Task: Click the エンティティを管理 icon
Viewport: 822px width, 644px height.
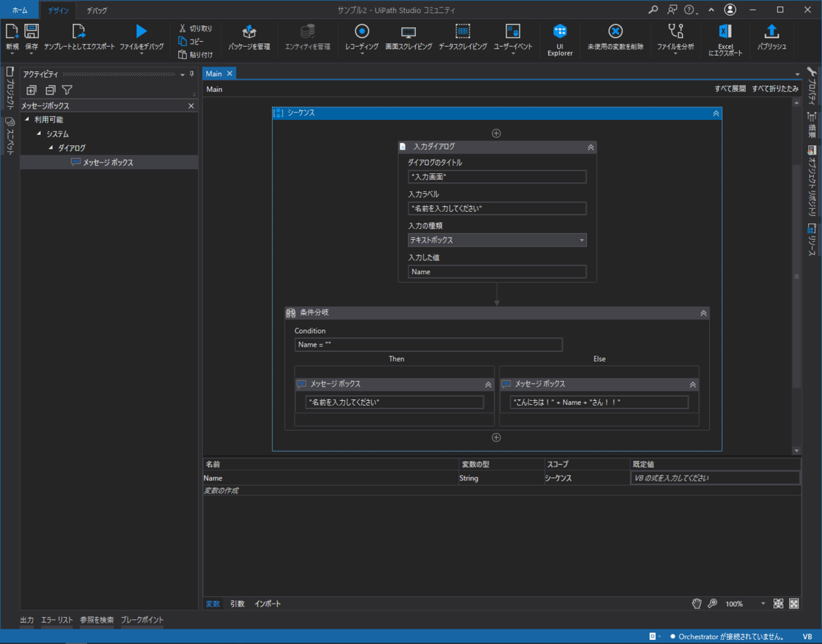Action: click(308, 32)
